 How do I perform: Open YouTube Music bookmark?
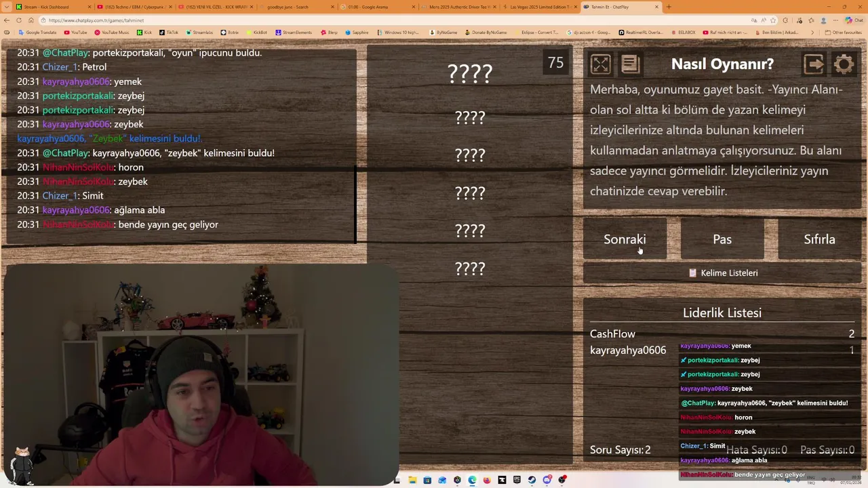pos(112,33)
